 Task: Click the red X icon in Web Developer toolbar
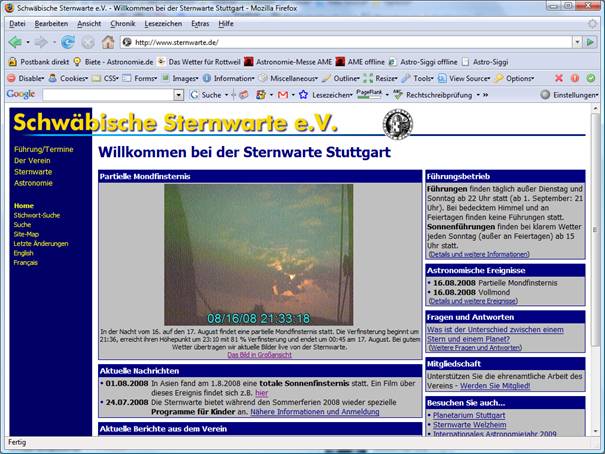pos(558,78)
